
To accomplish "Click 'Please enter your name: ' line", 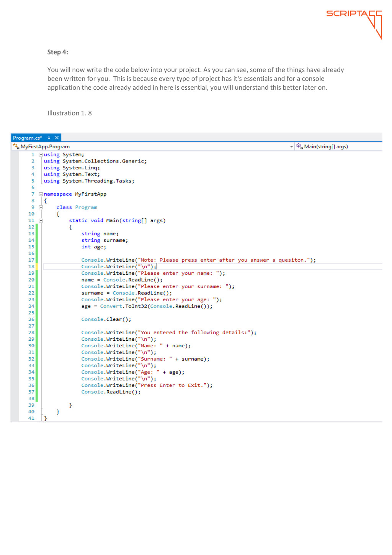I will (153, 273).
